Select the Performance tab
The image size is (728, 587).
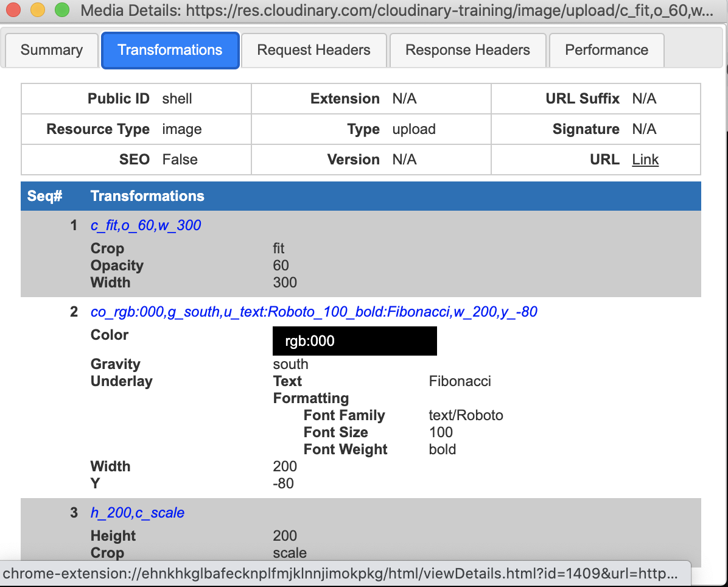pyautogui.click(x=606, y=50)
